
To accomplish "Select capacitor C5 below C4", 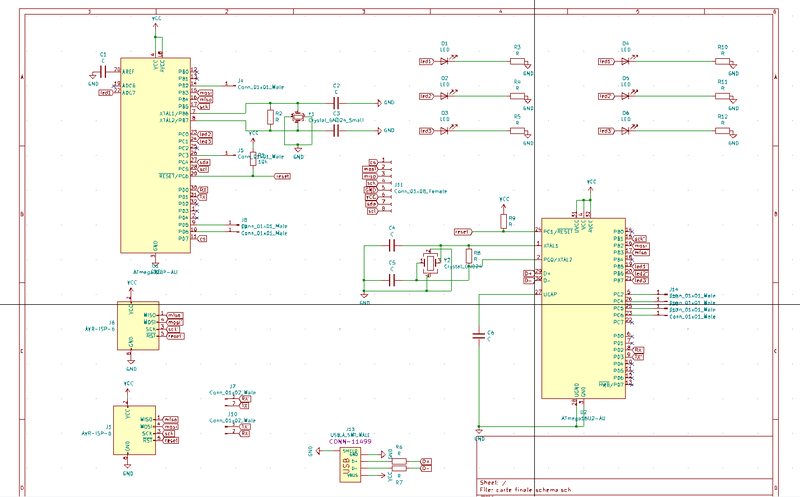I will click(392, 280).
